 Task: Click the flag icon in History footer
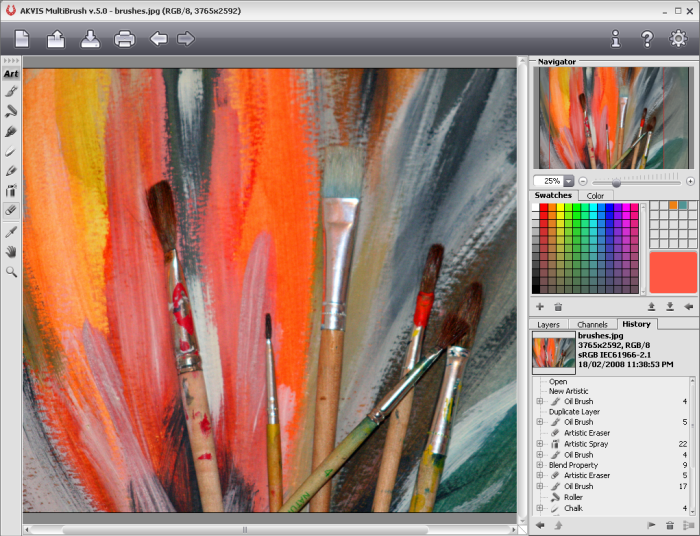coord(651,525)
